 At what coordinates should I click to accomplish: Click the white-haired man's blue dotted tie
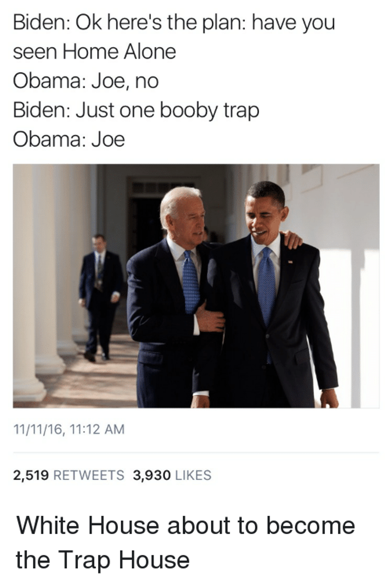point(190,282)
